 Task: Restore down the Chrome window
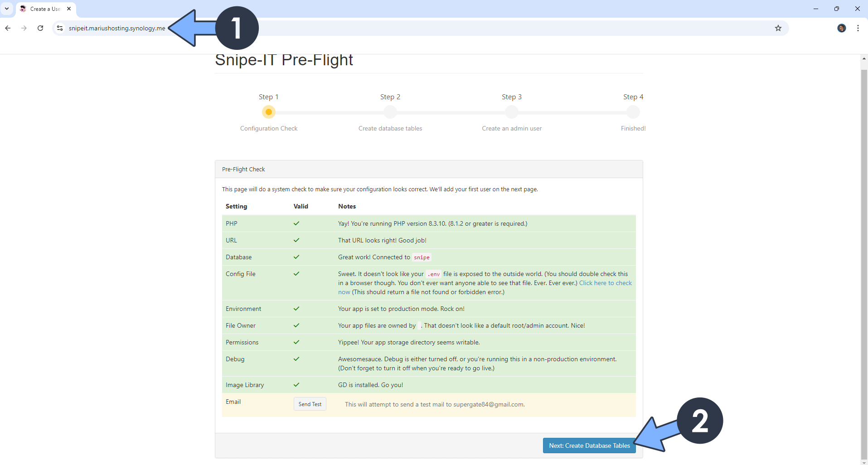coord(837,9)
